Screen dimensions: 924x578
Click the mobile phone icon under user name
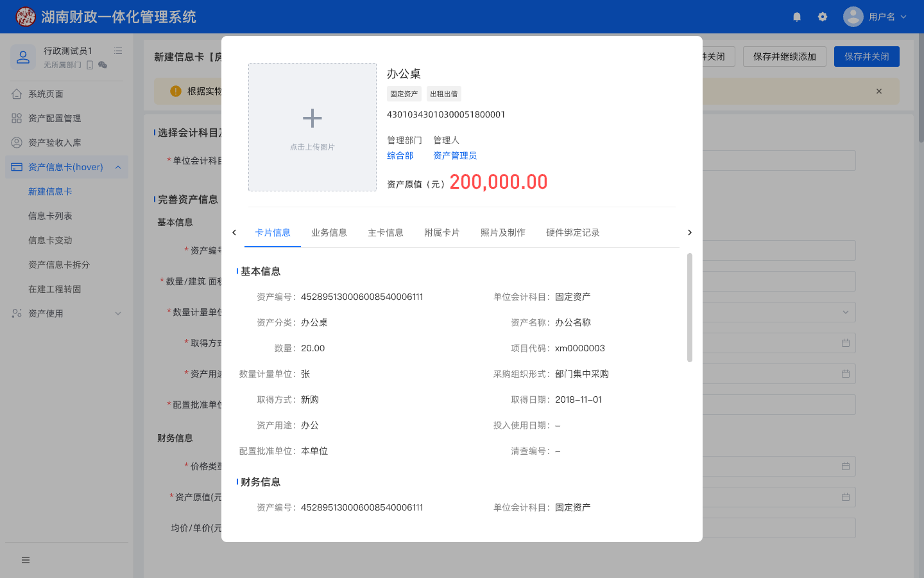(90, 65)
